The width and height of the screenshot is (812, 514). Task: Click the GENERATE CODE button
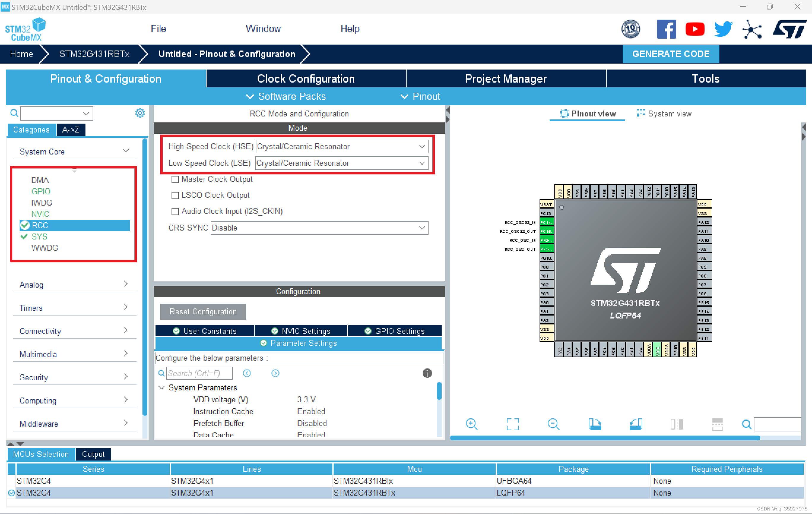coord(671,54)
